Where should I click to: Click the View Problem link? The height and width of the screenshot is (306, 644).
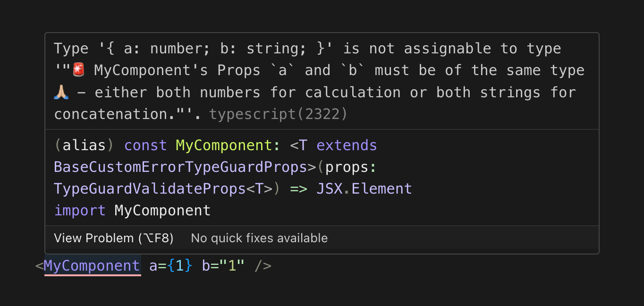(x=114, y=238)
